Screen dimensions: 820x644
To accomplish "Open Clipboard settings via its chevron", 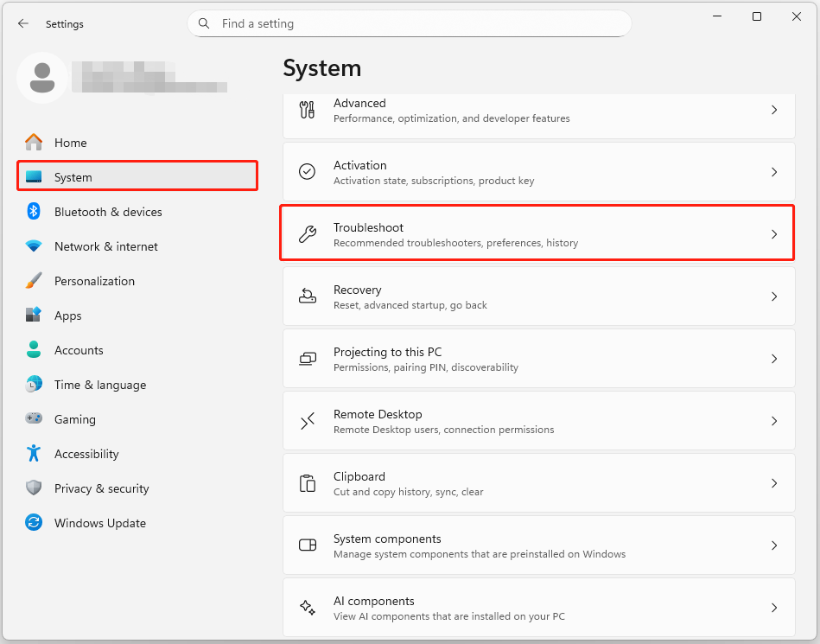I will (x=774, y=483).
